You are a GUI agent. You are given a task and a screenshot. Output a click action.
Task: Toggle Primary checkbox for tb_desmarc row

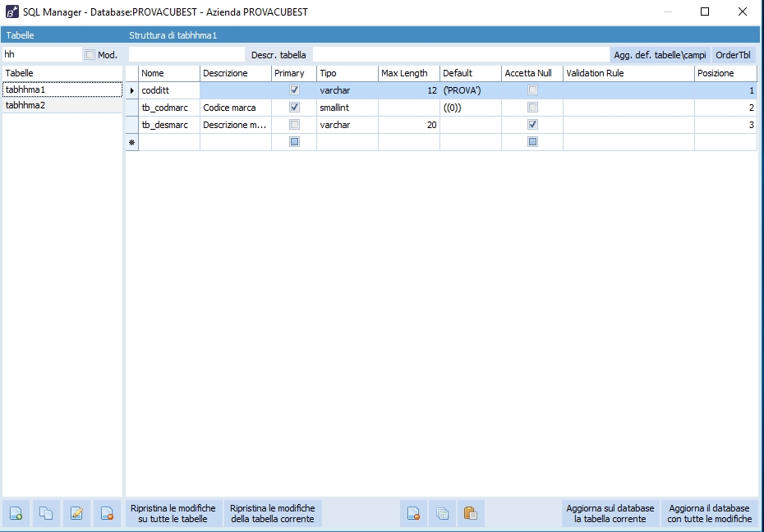pyautogui.click(x=295, y=125)
